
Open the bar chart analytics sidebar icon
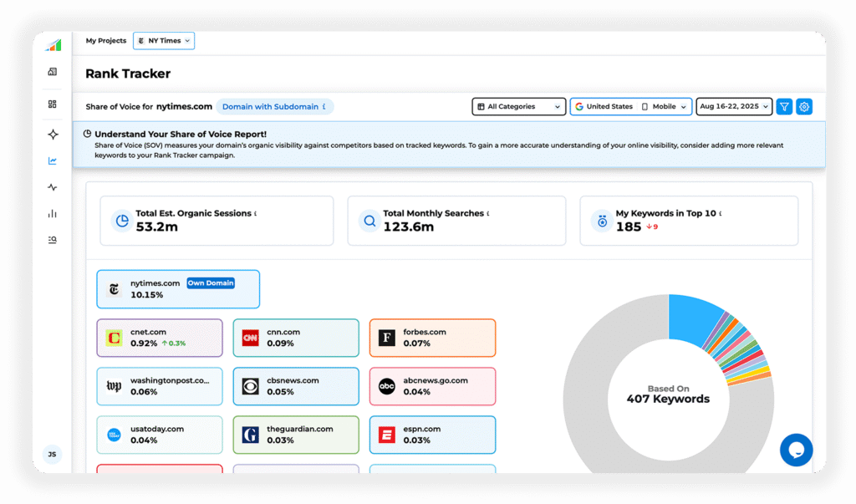coord(53,214)
